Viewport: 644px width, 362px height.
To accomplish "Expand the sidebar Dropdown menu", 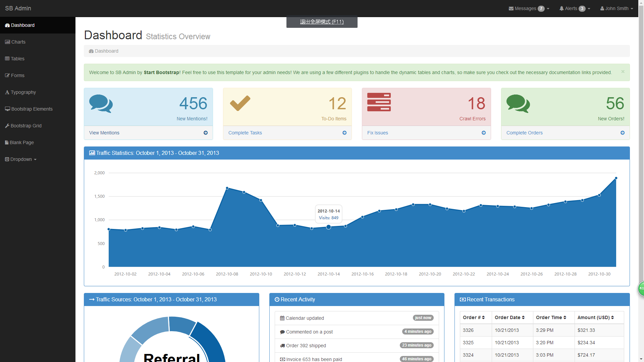I will coord(38,159).
